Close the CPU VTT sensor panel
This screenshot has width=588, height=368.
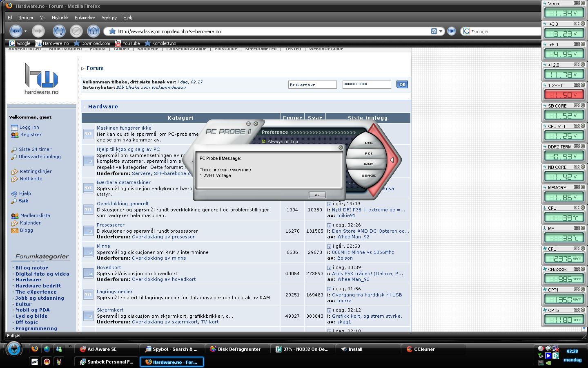pyautogui.click(x=583, y=126)
